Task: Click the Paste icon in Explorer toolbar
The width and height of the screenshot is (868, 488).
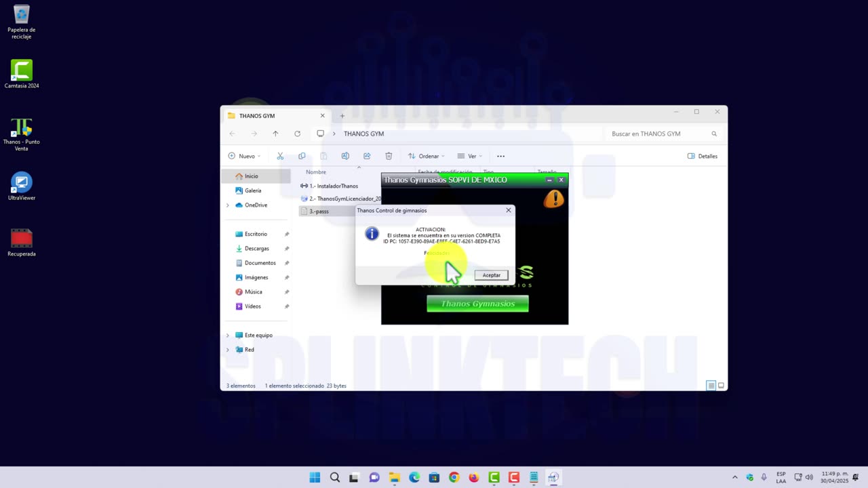Action: tap(323, 156)
